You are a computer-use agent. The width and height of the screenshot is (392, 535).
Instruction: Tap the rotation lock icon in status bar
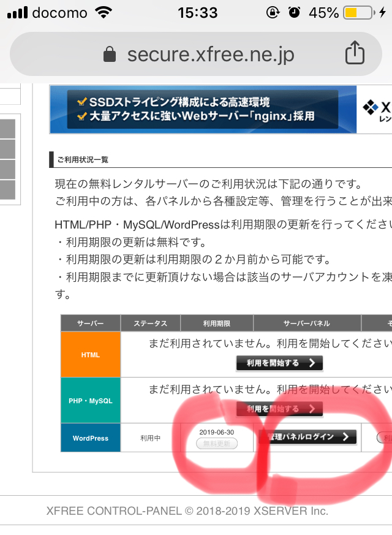273,13
